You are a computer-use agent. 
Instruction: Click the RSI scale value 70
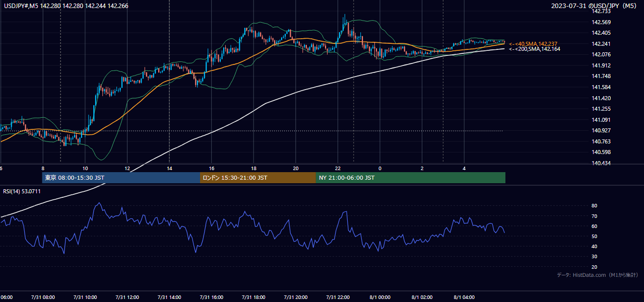595,216
